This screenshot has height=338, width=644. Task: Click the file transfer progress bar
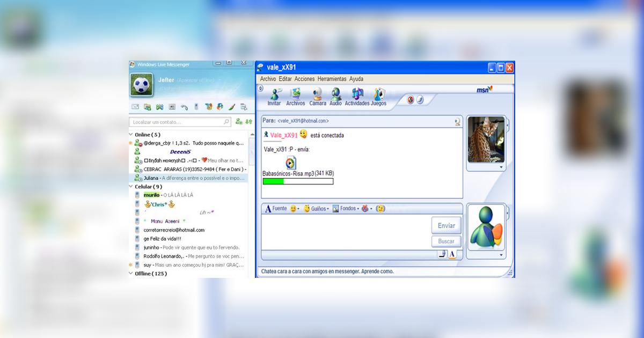point(298,181)
